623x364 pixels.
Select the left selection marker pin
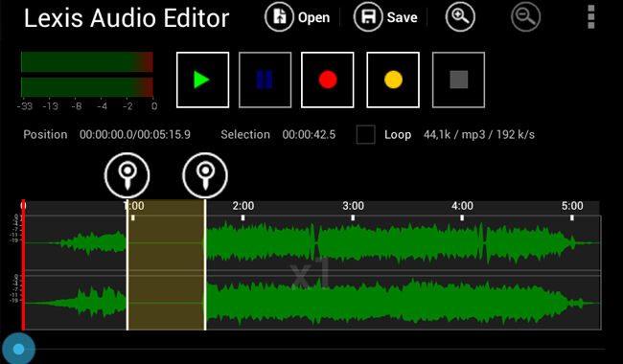(127, 175)
